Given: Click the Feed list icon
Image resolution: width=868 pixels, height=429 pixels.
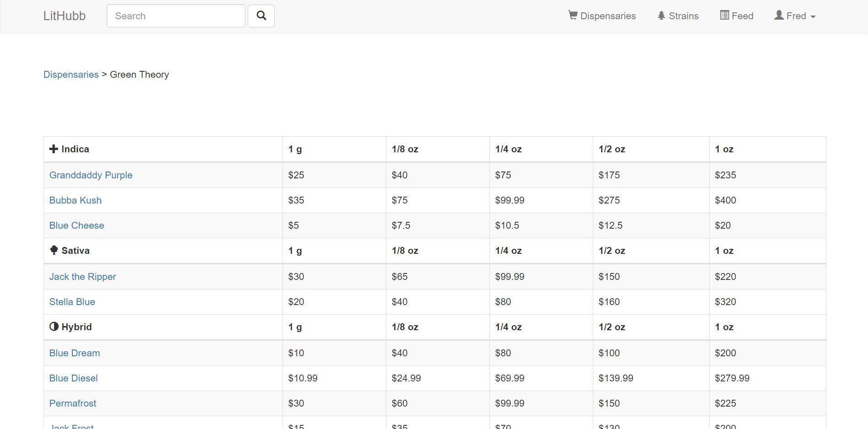Looking at the screenshot, I should (724, 16).
